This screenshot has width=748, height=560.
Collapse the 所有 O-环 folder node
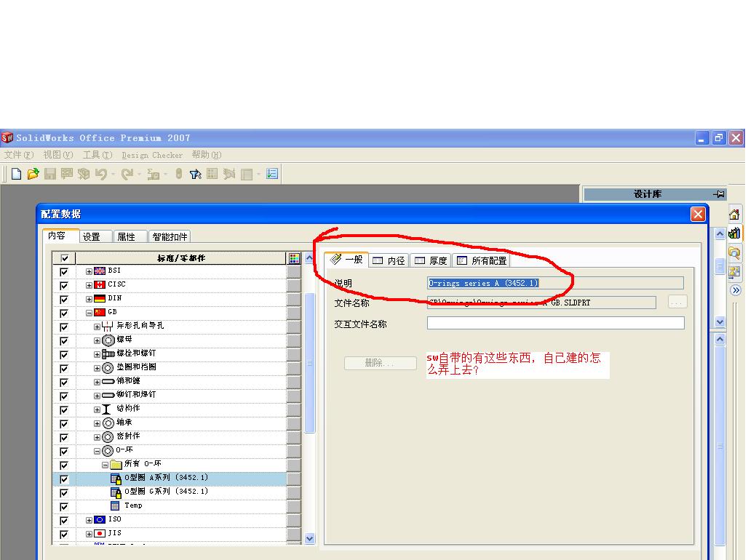pos(105,465)
